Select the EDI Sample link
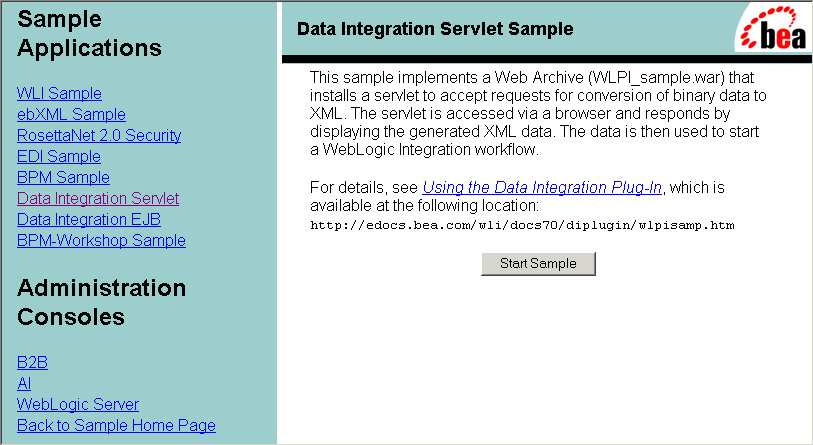The width and height of the screenshot is (813, 445). (x=59, y=156)
